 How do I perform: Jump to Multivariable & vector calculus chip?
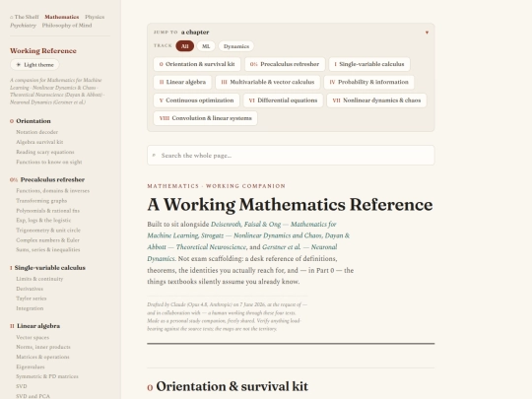tap(268, 82)
